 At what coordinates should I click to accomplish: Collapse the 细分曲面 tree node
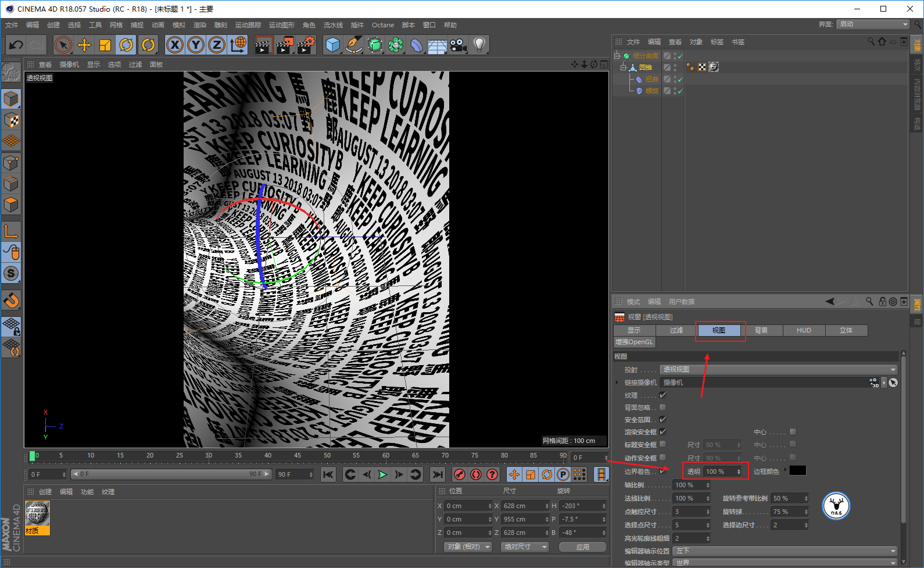(617, 56)
